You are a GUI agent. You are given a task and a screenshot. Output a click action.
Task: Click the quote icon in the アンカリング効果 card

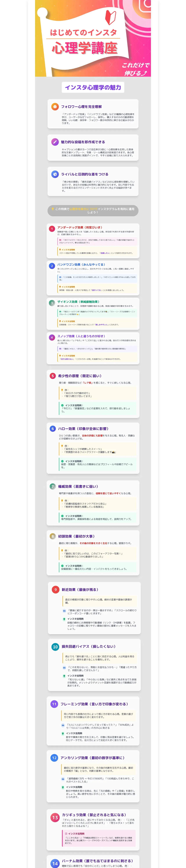63,779
